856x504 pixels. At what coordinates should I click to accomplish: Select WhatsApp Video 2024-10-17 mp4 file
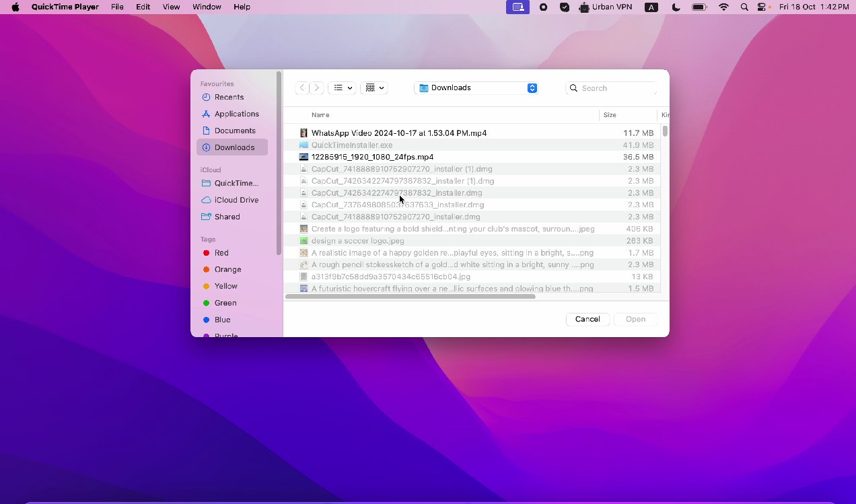click(x=472, y=133)
